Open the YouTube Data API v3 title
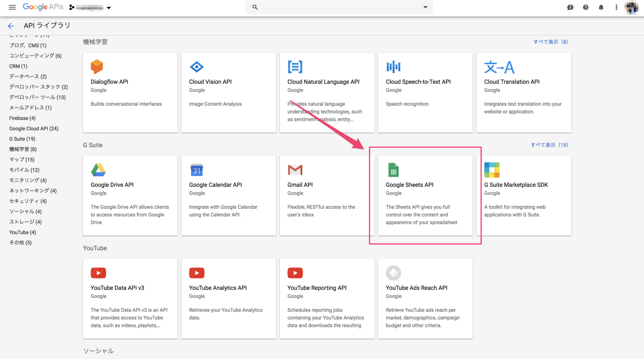Image resolution: width=644 pixels, height=363 pixels. click(117, 288)
